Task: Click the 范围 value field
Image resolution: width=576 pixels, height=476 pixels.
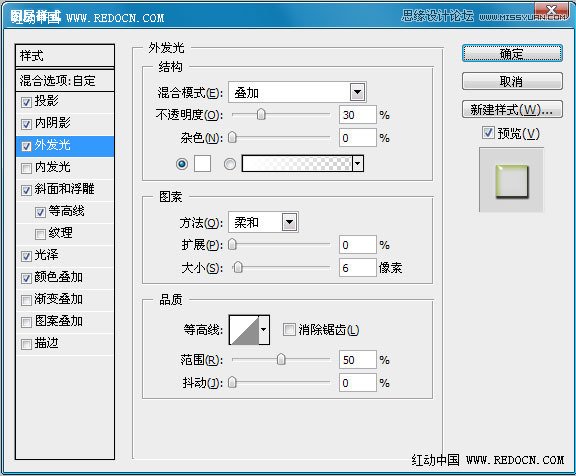Action: click(x=358, y=360)
